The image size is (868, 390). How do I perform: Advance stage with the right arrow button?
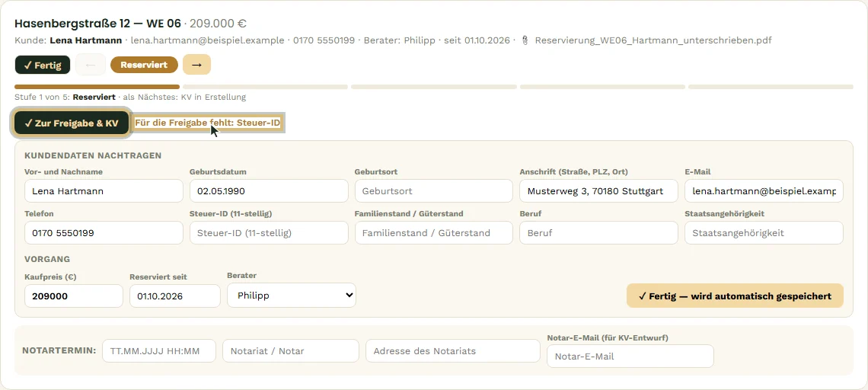[x=196, y=65]
